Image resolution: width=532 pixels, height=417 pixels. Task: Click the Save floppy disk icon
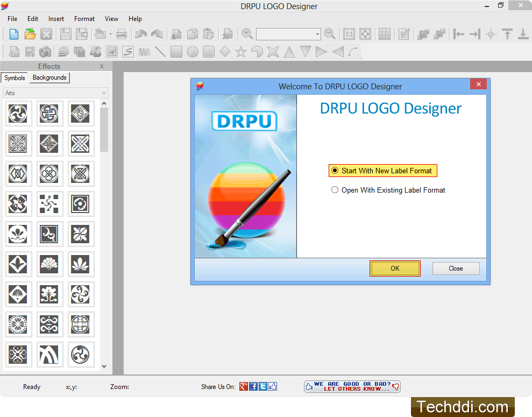pyautogui.click(x=66, y=34)
